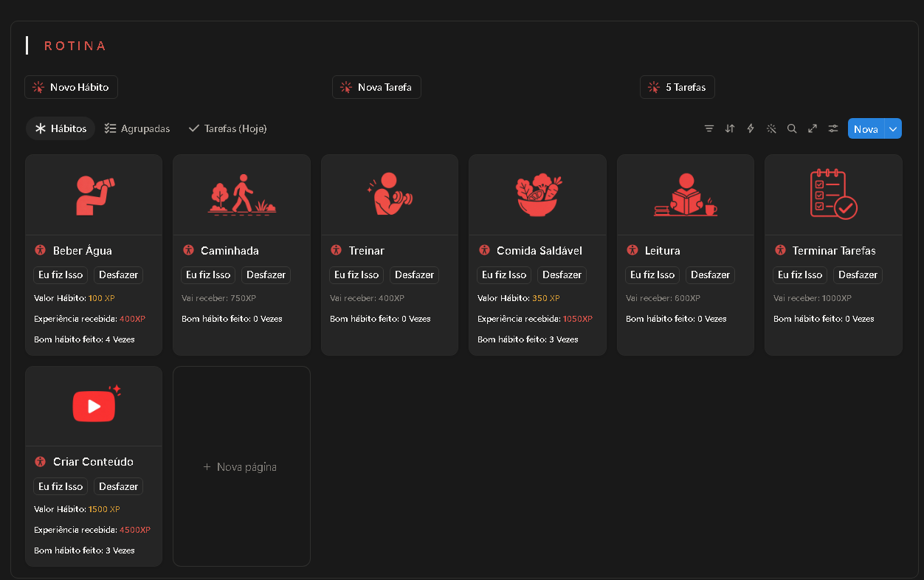924x580 pixels.
Task: Click the person icon beside Leitura
Action: point(632,250)
